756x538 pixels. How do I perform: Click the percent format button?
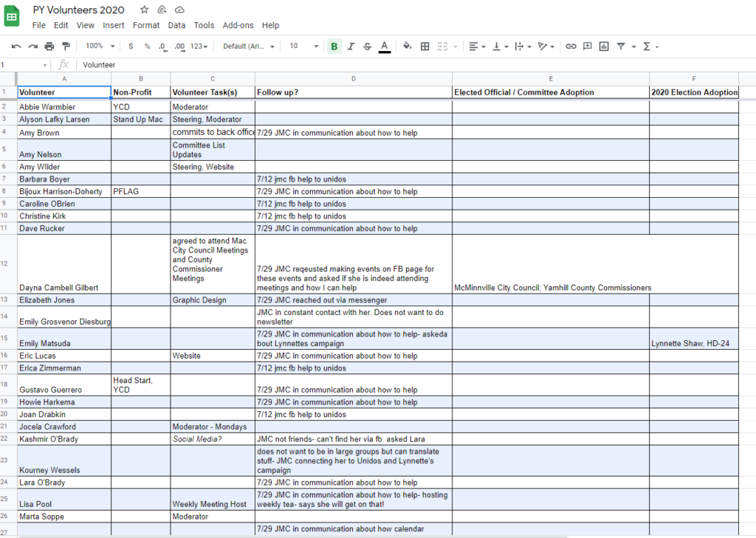coord(147,46)
